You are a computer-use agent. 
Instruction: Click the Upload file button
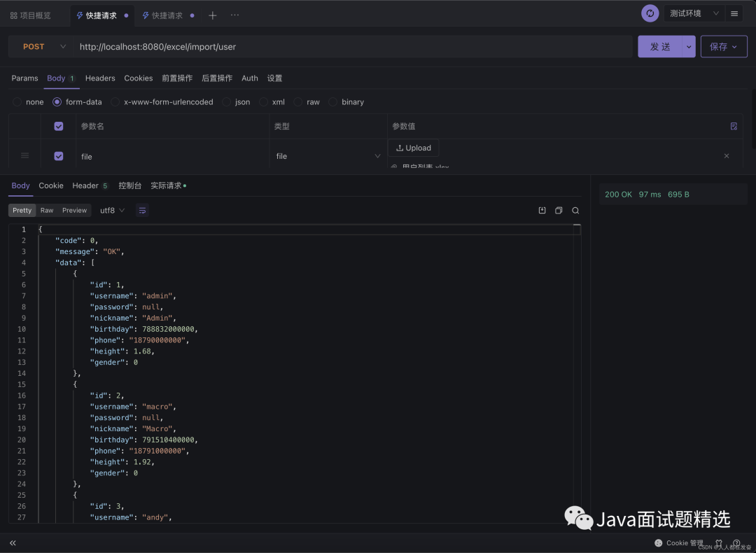(414, 148)
